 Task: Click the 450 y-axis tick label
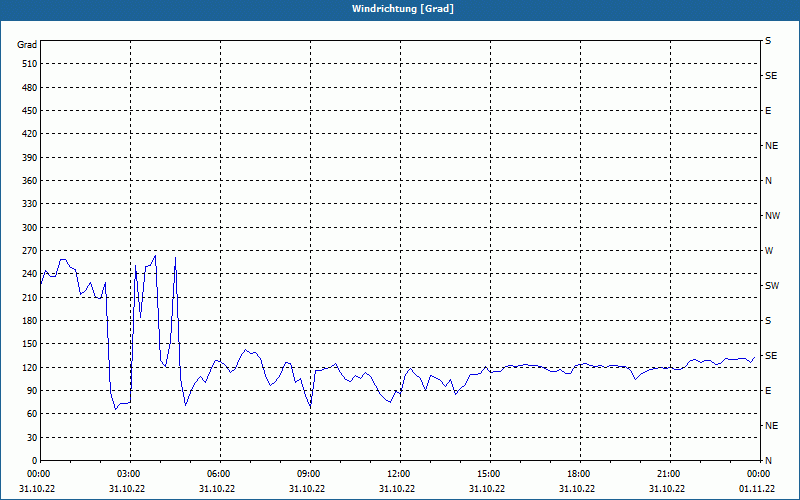pyautogui.click(x=29, y=111)
